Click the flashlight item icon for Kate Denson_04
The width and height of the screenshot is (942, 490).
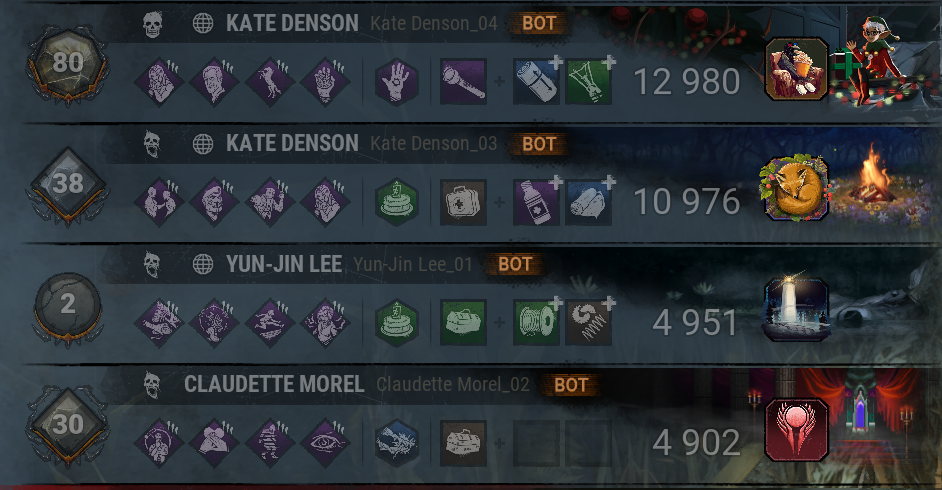463,81
